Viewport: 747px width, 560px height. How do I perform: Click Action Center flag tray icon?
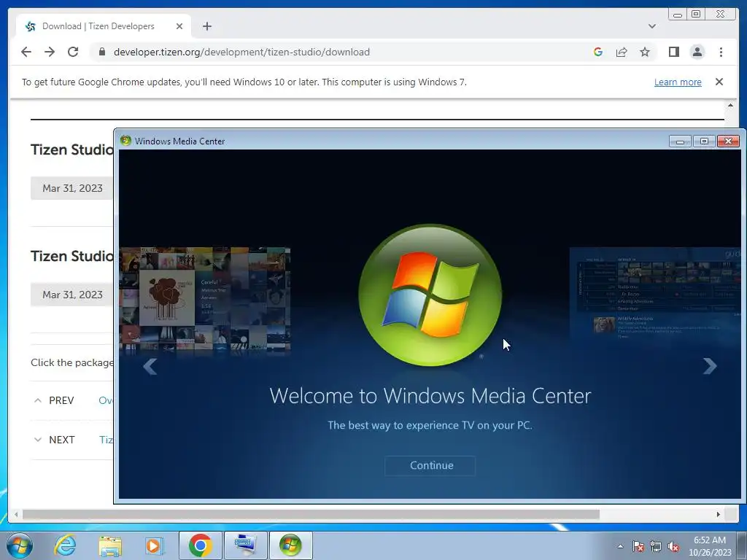(638, 546)
